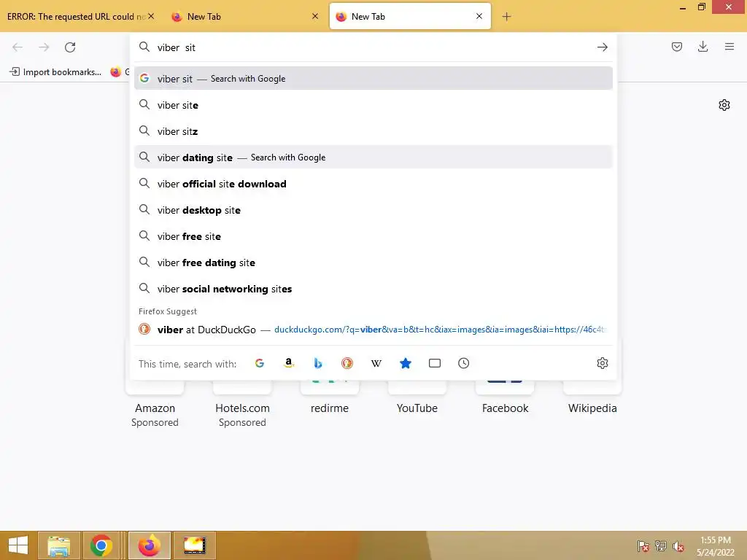Search this time with Wikipedia
The image size is (747, 560).
[376, 363]
